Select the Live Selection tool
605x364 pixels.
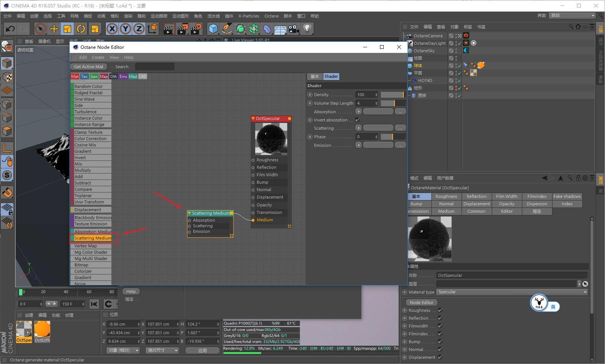coord(40,29)
